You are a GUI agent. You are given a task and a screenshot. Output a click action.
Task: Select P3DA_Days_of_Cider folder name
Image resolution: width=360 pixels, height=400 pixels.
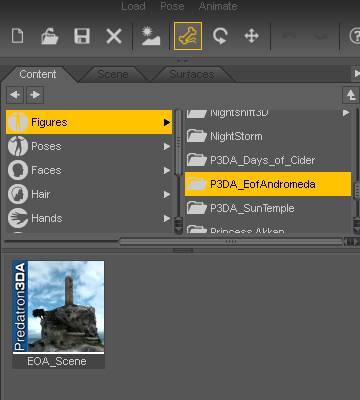coord(262,160)
